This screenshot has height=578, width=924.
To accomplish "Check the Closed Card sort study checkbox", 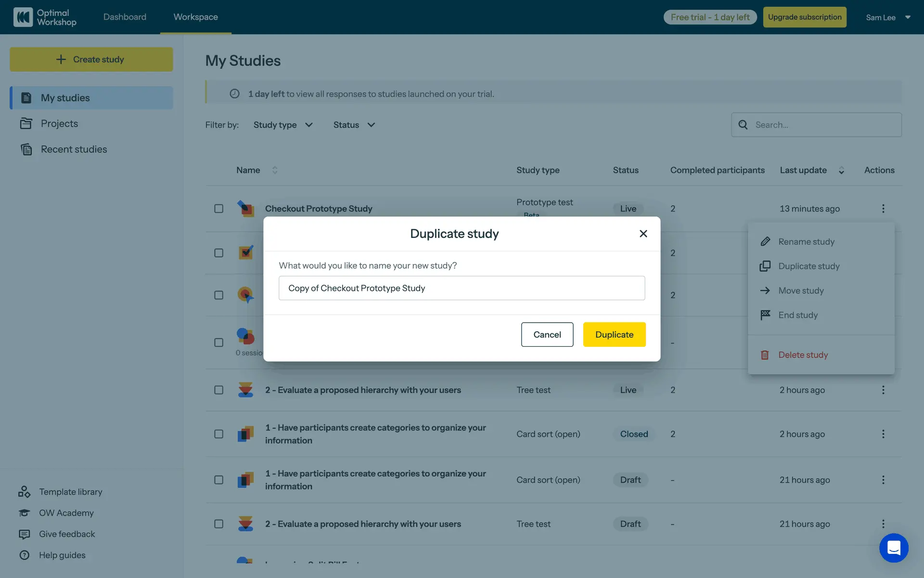I will pos(218,434).
